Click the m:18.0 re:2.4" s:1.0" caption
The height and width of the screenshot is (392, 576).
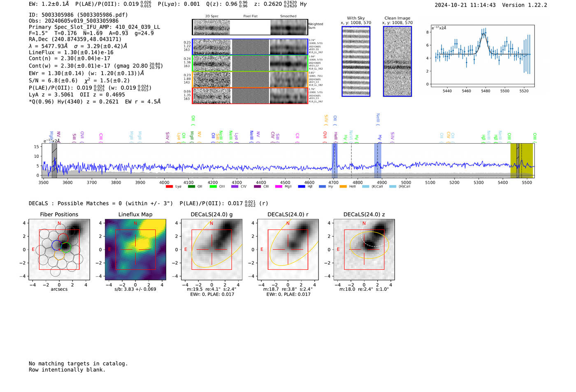364,289
